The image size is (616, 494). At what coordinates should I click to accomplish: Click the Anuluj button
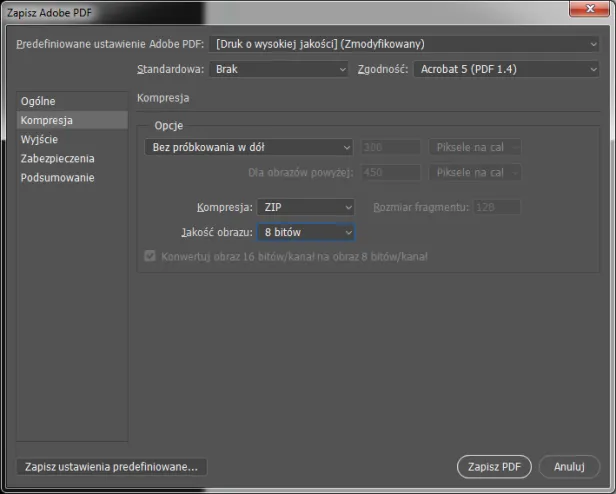click(x=569, y=466)
